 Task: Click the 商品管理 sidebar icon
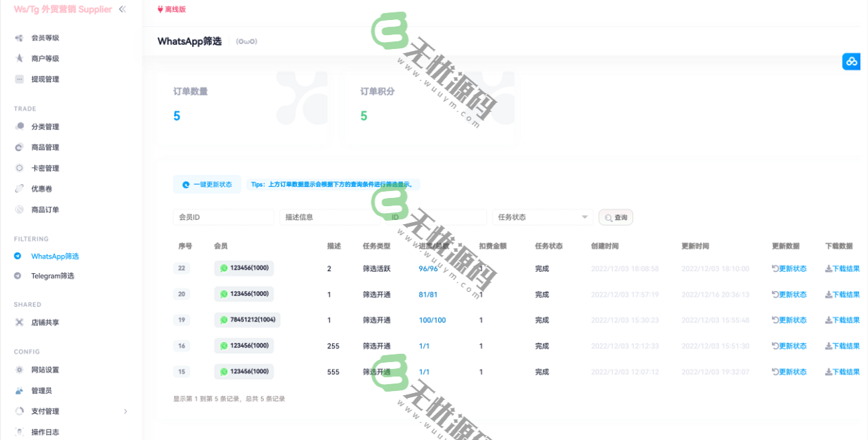tap(21, 147)
